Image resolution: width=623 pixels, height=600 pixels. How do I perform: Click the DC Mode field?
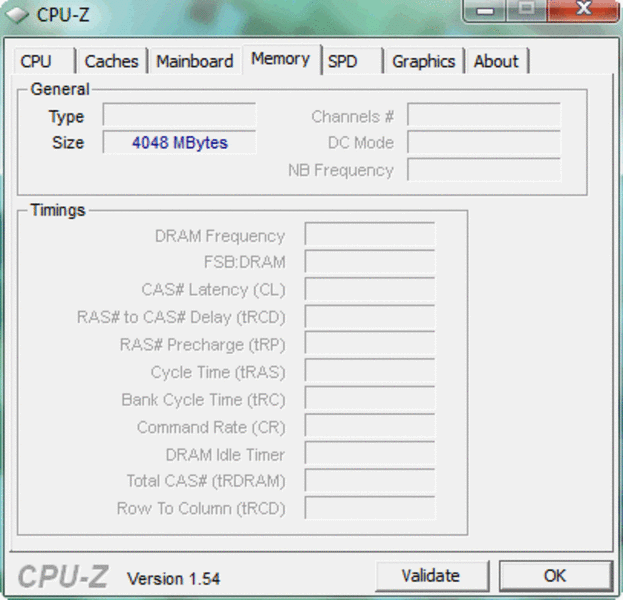pos(483,143)
